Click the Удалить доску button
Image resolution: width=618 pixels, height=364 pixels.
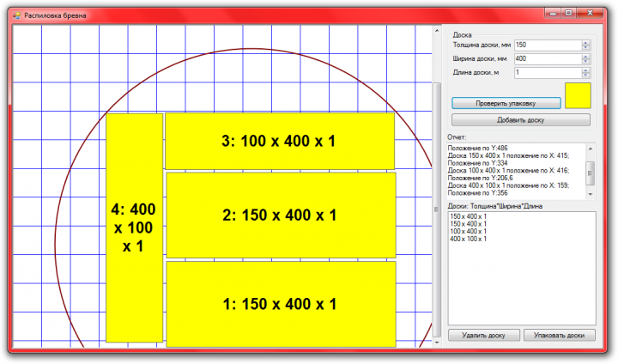coord(483,335)
